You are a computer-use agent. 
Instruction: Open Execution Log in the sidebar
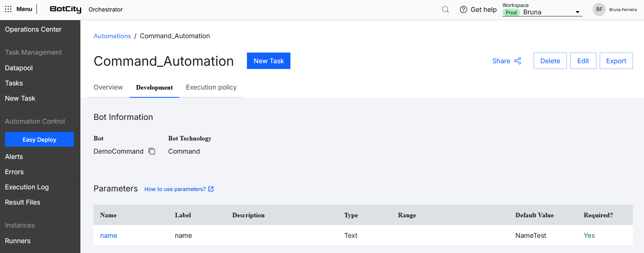click(x=27, y=187)
